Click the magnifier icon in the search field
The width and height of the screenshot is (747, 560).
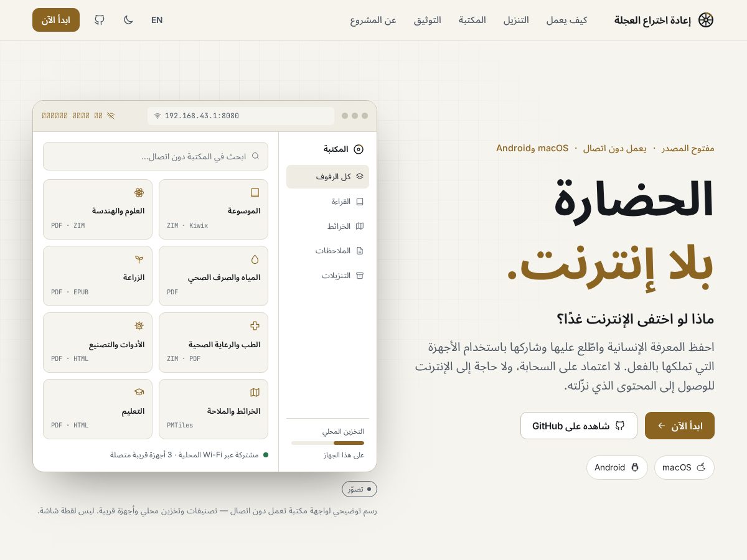(255, 156)
